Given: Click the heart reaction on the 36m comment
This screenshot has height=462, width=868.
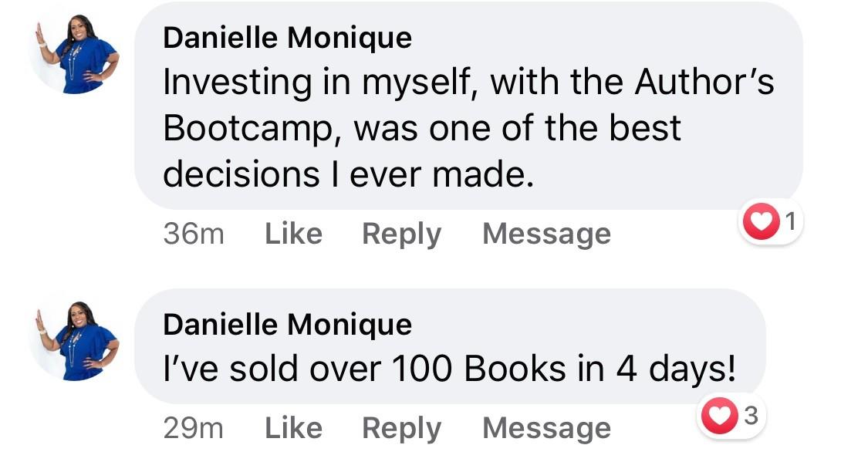Looking at the screenshot, I should [x=761, y=222].
